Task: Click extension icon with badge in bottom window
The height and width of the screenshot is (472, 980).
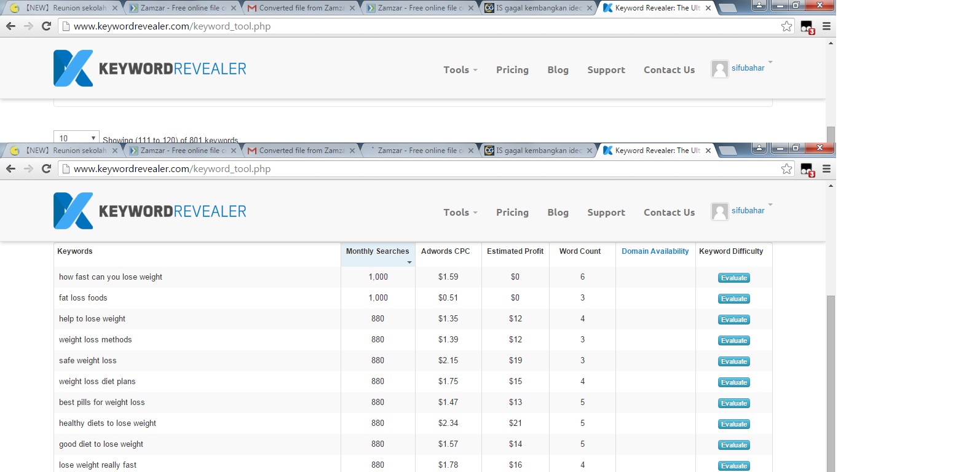Action: 807,170
